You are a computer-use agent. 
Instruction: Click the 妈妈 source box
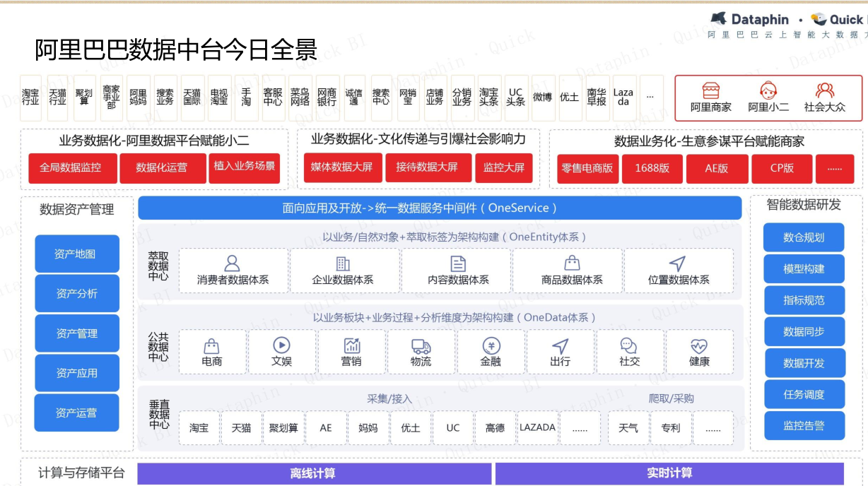point(368,428)
